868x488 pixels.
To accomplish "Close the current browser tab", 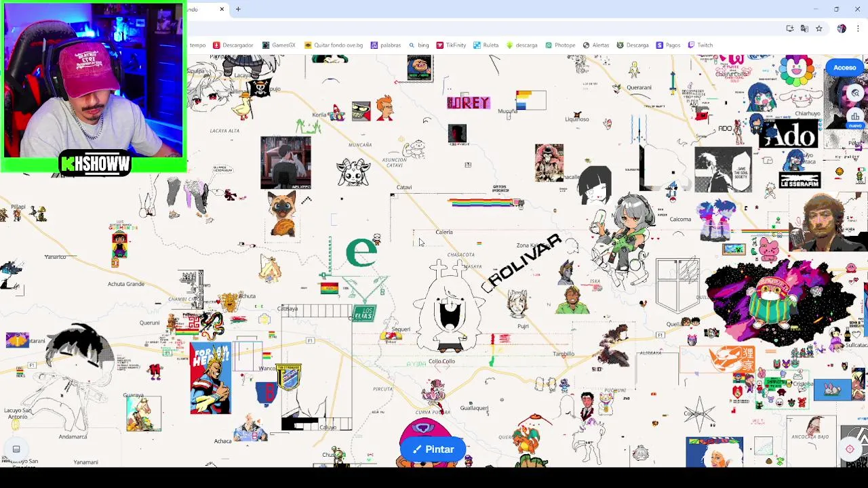I will [x=222, y=9].
